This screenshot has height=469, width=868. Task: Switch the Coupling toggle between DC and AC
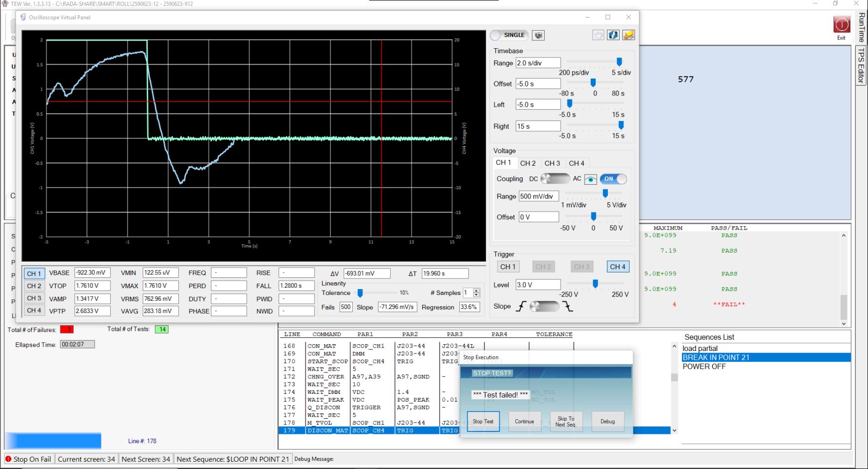pyautogui.click(x=555, y=179)
